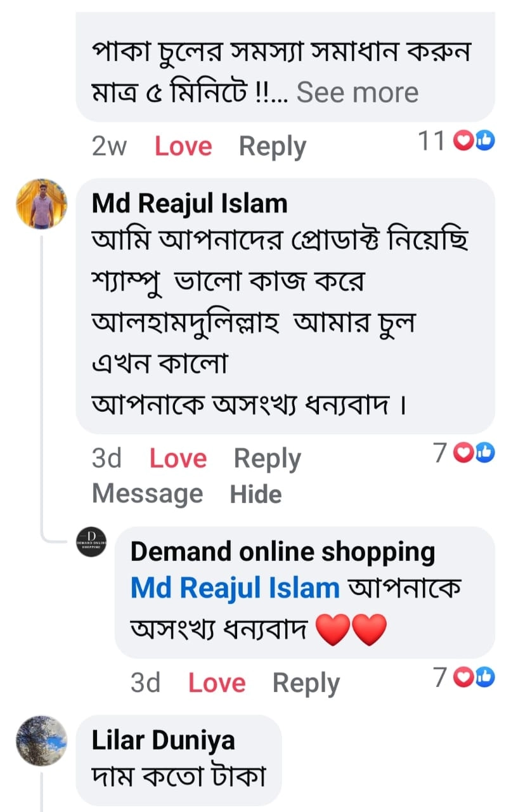Expand truncated comment with See more

tap(358, 93)
